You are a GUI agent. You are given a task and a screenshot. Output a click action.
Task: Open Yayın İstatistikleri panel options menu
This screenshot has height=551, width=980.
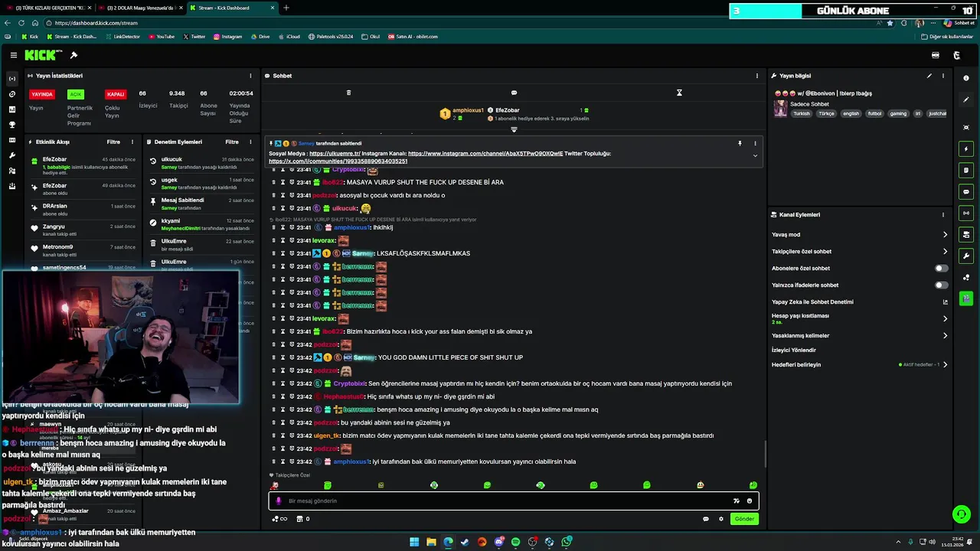250,76
